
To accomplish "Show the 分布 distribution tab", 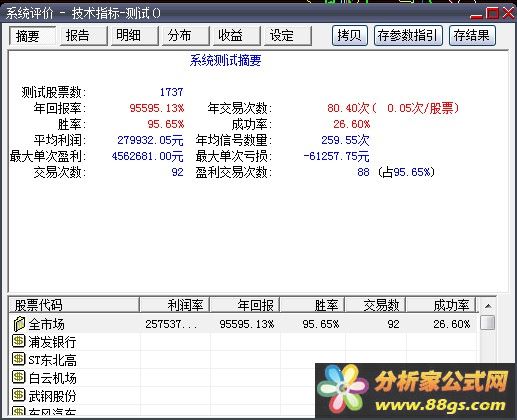I will pos(186,36).
